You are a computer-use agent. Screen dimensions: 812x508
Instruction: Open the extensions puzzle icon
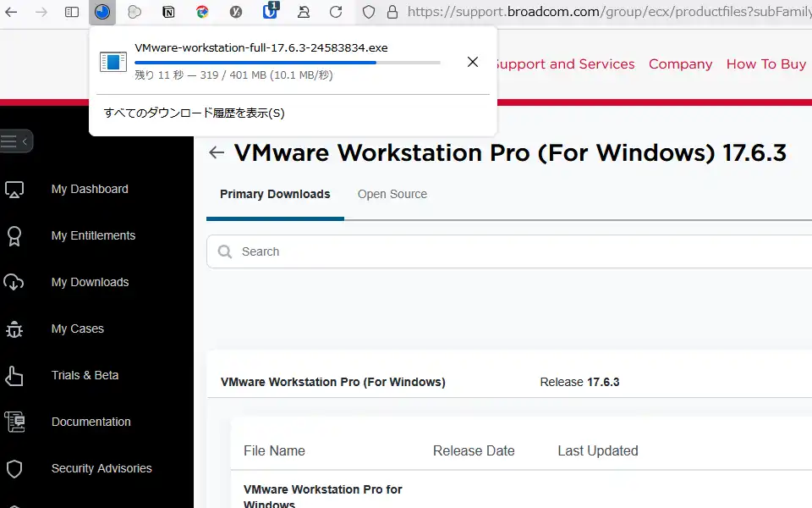(x=134, y=11)
